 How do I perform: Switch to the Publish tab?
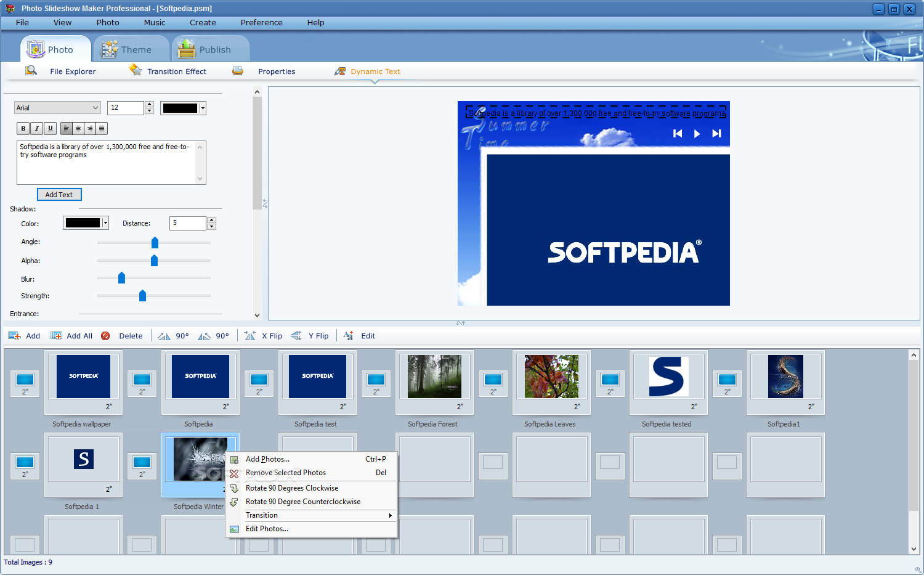click(x=211, y=49)
